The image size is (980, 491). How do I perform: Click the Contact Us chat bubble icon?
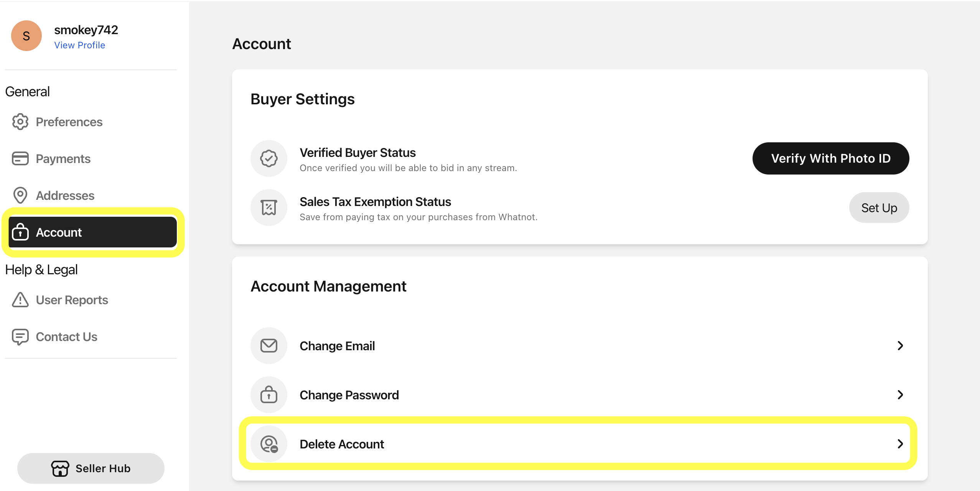[x=20, y=337]
